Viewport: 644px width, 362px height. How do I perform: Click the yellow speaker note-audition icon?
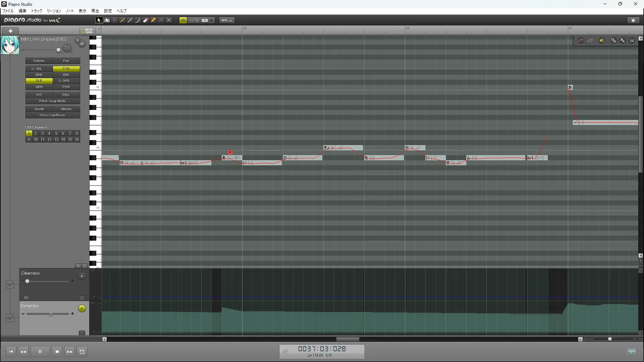pos(602,41)
